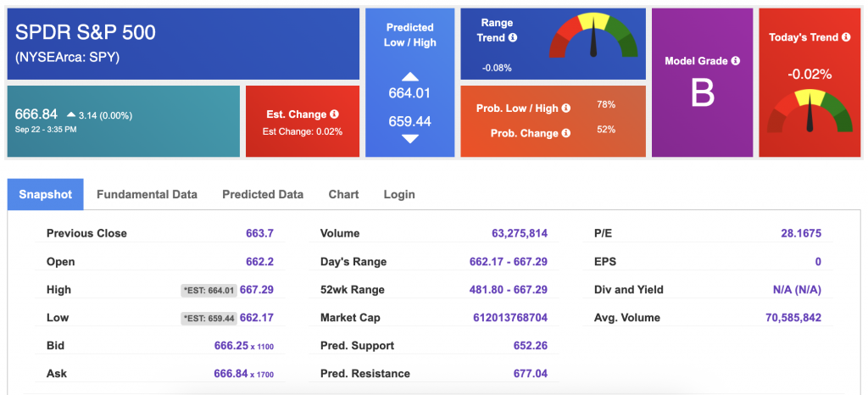868x395 pixels.
Task: Open the Predicted Data tab
Action: [263, 194]
